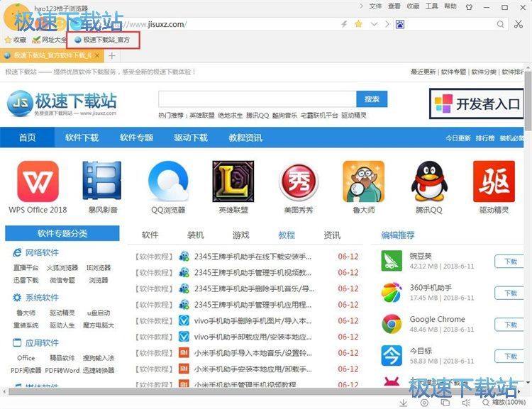Click the magnifier search icon in browser bar
Screen dimensions: 532x409
click(x=501, y=24)
